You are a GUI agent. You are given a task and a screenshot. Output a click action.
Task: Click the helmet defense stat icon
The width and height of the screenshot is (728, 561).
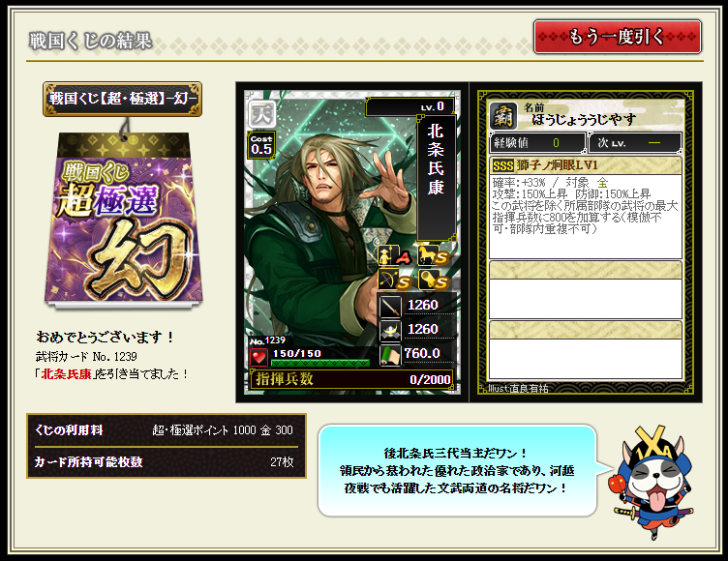[390, 331]
